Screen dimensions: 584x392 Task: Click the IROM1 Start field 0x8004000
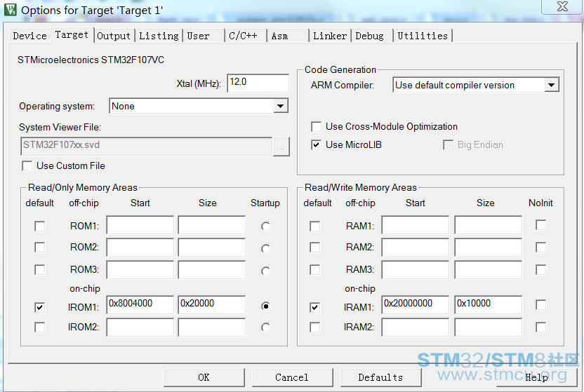[x=140, y=304]
